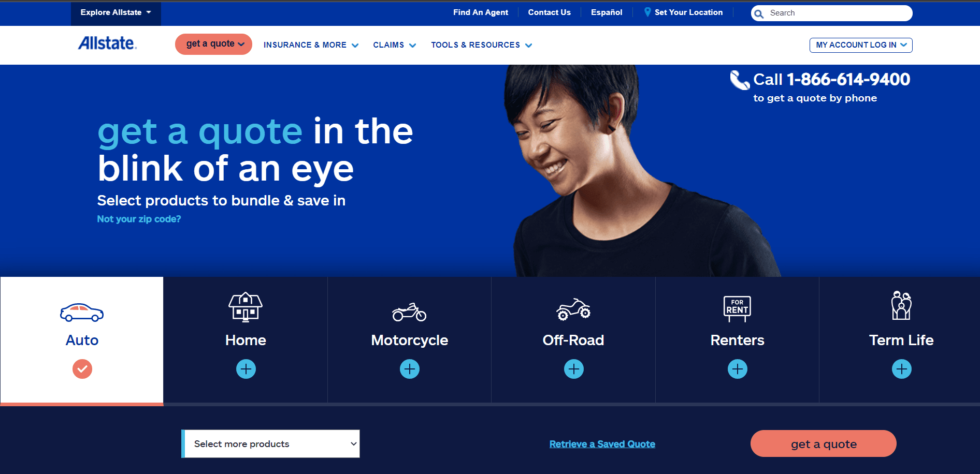Click the location pin icon
Screen dimensions: 980x474
(647, 12)
